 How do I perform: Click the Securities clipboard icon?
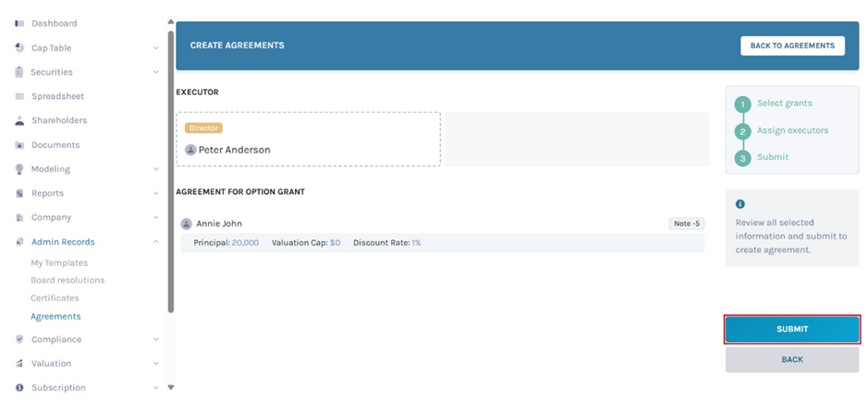[x=19, y=72]
